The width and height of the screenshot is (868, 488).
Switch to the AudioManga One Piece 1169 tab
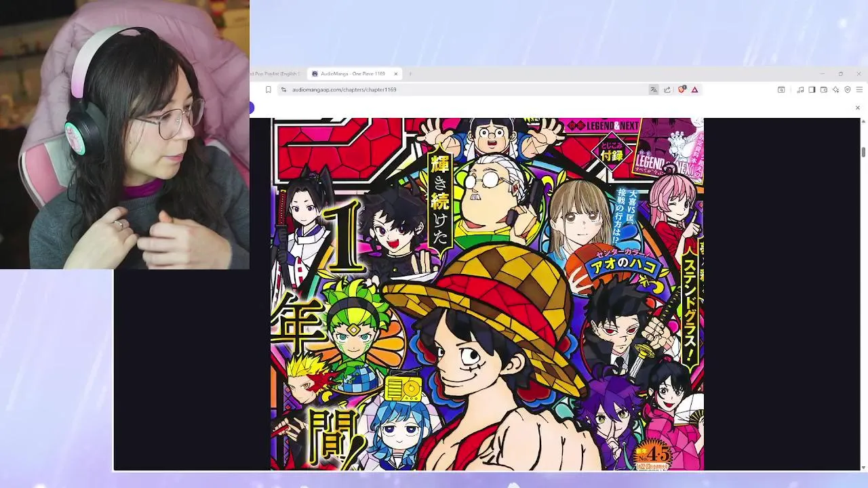pos(353,74)
